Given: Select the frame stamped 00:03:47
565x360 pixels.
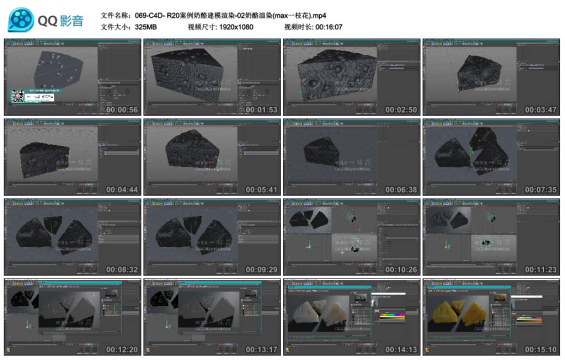Looking at the screenshot, I should (x=491, y=77).
